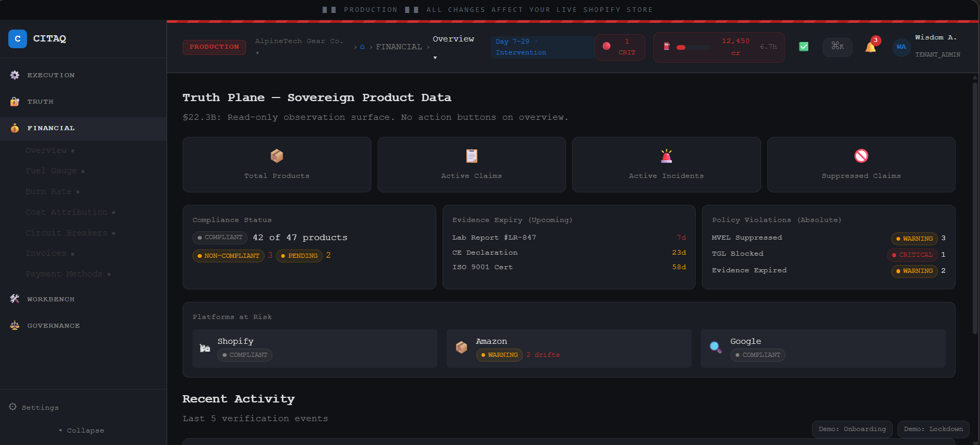
Task: Click the Lab Report #LR-847 row
Action: pos(569,238)
